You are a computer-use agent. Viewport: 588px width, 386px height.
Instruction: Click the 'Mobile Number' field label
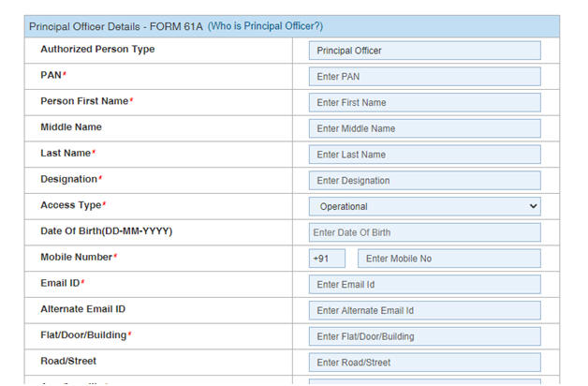pos(77,257)
